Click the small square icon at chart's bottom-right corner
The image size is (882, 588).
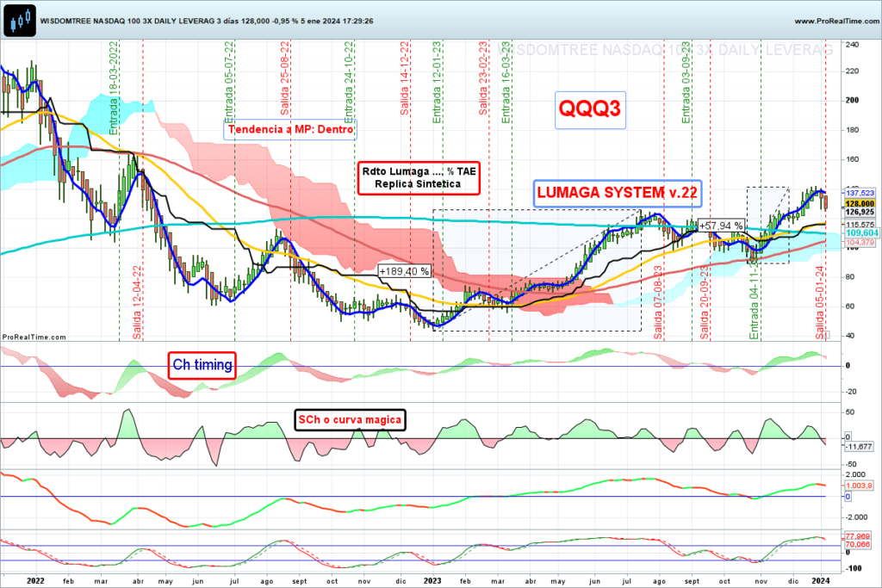(x=826, y=335)
